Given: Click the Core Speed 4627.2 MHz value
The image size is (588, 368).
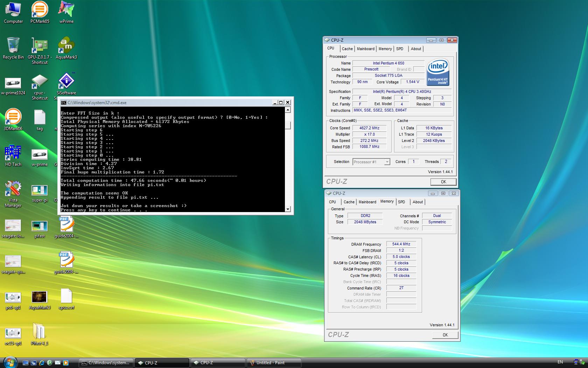Looking at the screenshot, I should [369, 128].
